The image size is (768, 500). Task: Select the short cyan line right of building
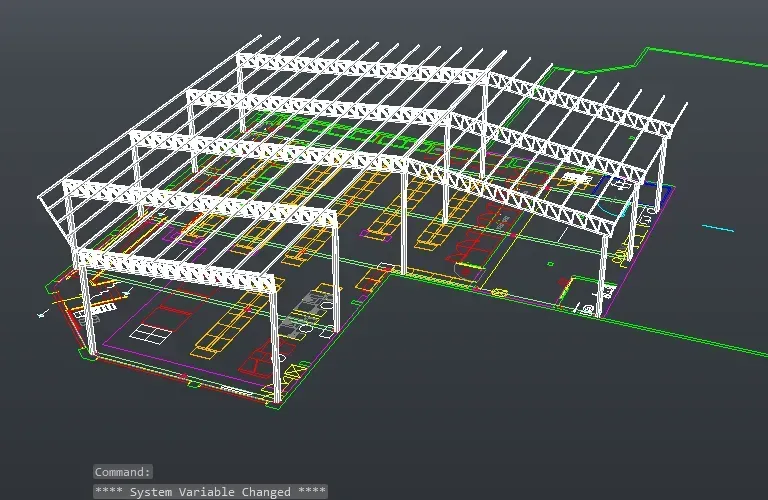[718, 228]
